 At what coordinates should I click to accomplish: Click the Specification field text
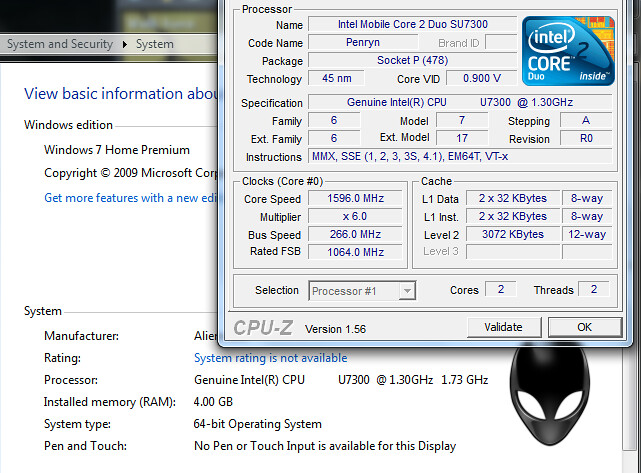coord(460,102)
